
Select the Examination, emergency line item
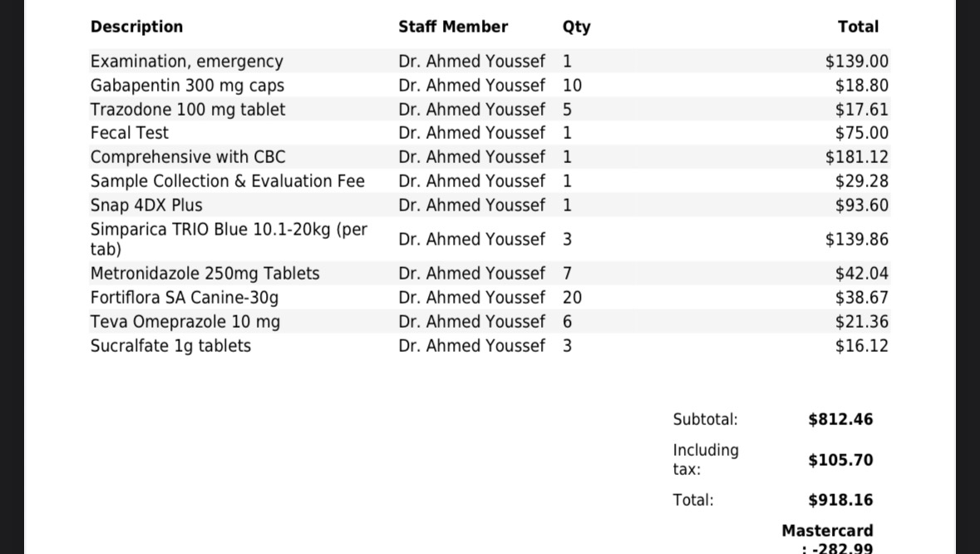coord(186,62)
